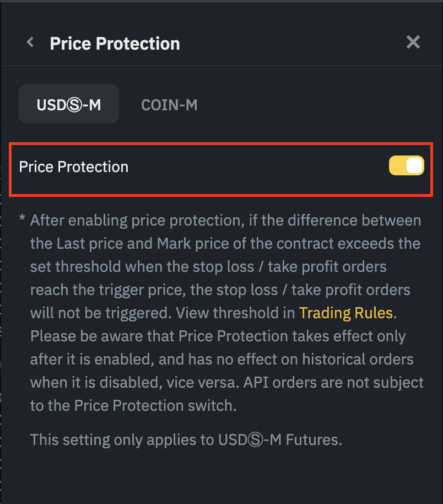The height and width of the screenshot is (504, 443).
Task: Click the Price Protection row label
Action: point(74,167)
